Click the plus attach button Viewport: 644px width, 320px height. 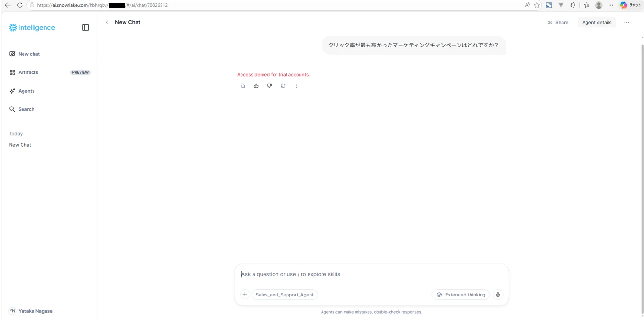coord(245,295)
